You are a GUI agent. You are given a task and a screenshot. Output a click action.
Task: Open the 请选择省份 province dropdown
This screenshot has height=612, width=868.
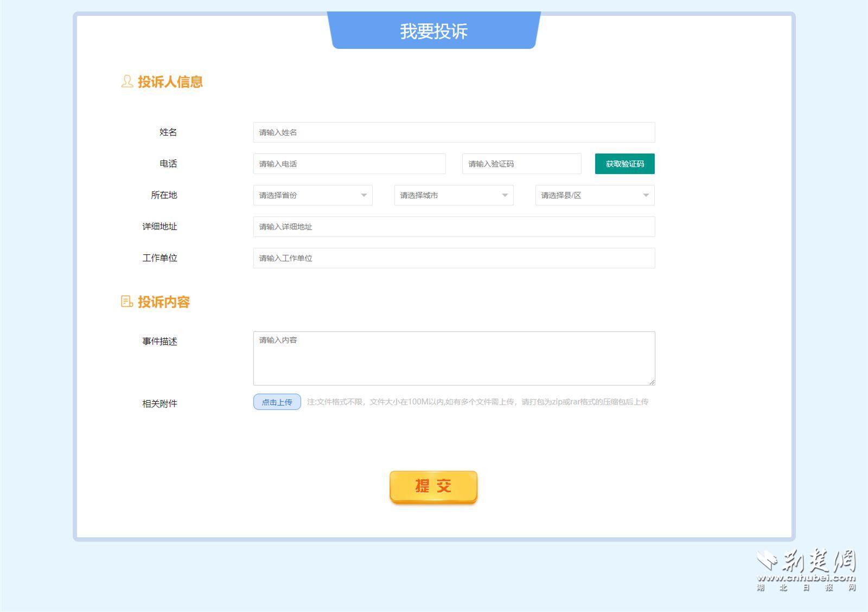tap(312, 195)
